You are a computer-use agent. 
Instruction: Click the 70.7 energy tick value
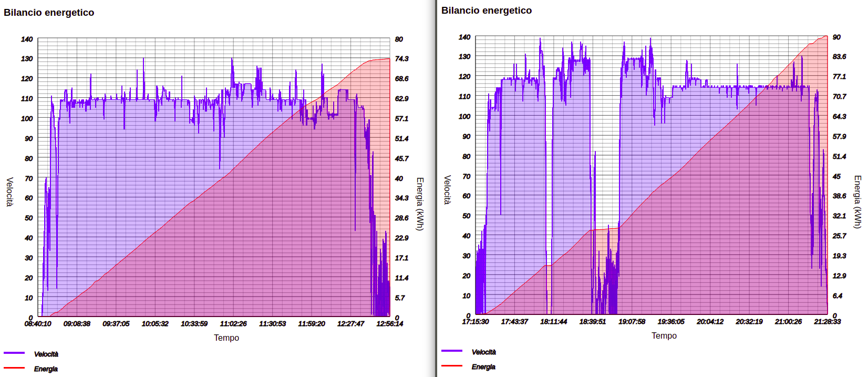click(840, 97)
